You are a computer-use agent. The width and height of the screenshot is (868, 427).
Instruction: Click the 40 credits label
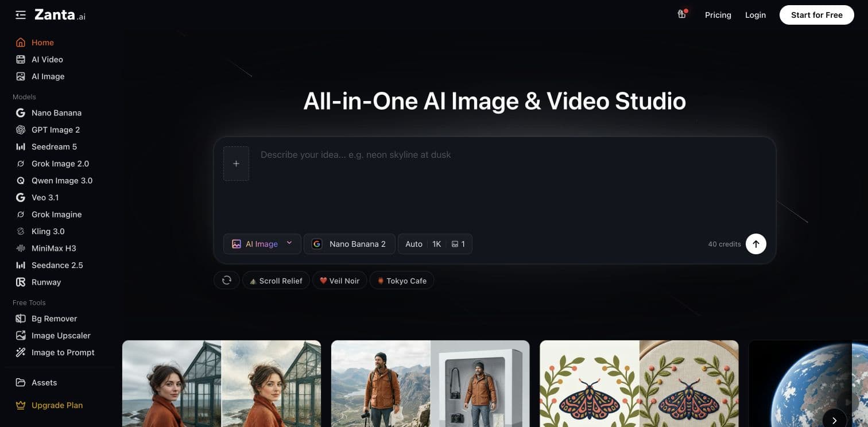tap(724, 244)
